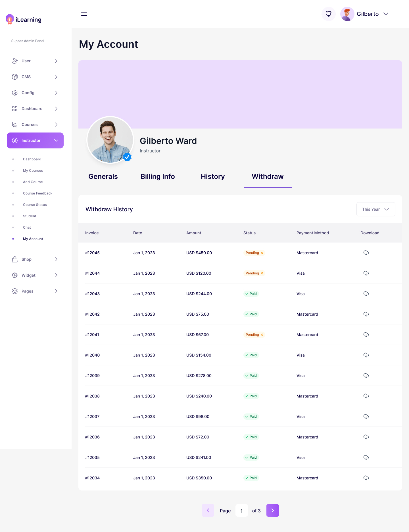Open the notifications bell
The height and width of the screenshot is (532, 409).
pyautogui.click(x=329, y=14)
